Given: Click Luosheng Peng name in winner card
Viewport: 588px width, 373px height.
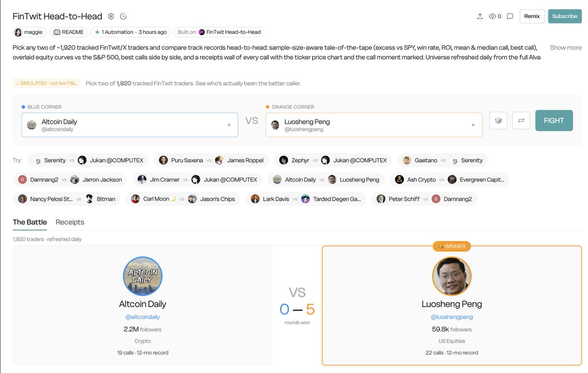Looking at the screenshot, I should point(452,304).
